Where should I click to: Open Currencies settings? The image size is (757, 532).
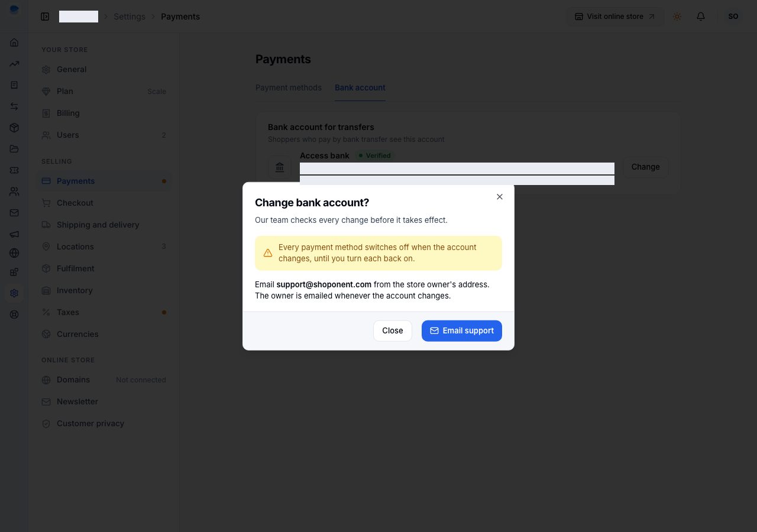pos(104,334)
